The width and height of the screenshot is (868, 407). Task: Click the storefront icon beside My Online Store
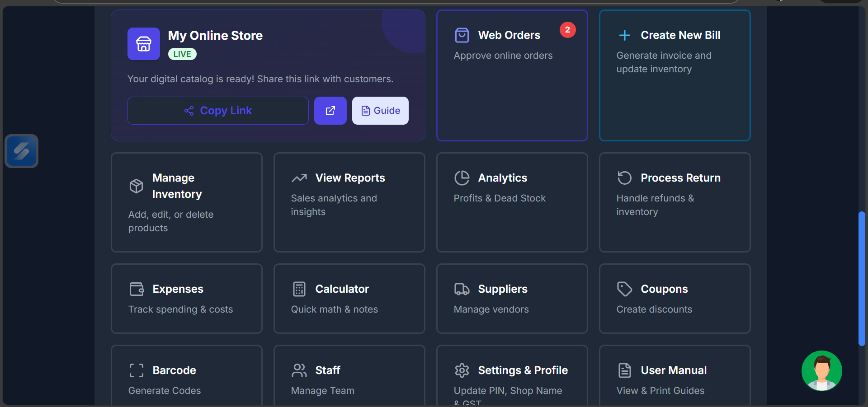point(144,44)
